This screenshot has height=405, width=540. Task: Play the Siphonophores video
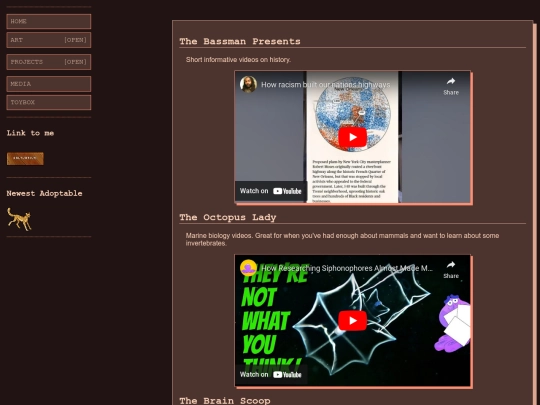pos(352,320)
